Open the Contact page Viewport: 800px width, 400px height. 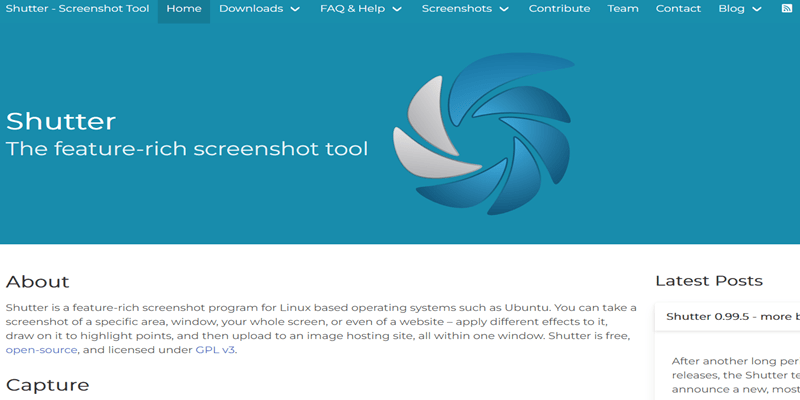tap(678, 9)
